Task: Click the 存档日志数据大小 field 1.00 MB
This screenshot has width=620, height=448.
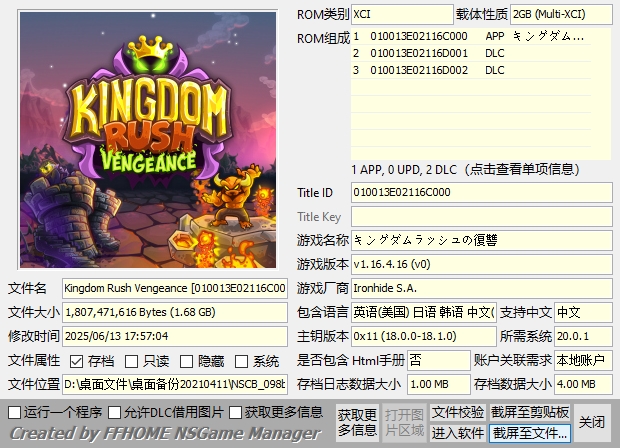Action: coord(439,384)
